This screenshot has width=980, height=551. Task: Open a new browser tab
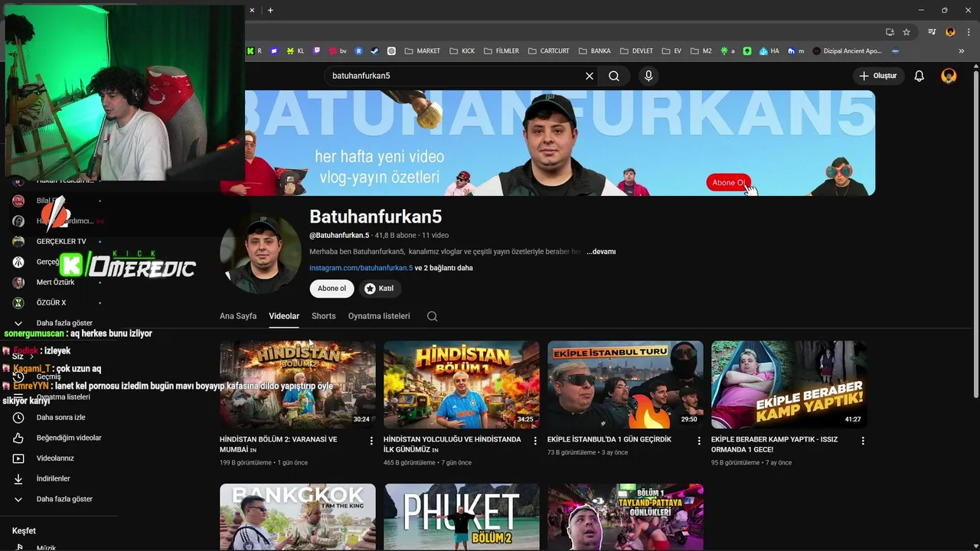270,10
